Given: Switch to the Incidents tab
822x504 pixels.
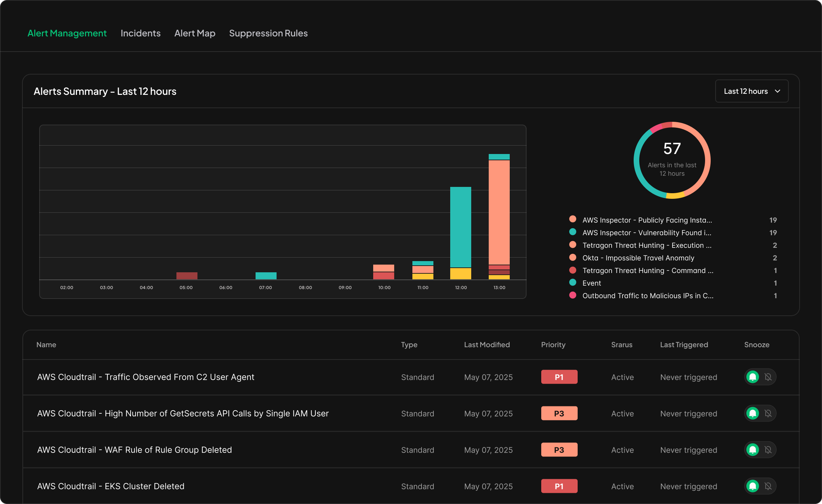Looking at the screenshot, I should point(140,33).
